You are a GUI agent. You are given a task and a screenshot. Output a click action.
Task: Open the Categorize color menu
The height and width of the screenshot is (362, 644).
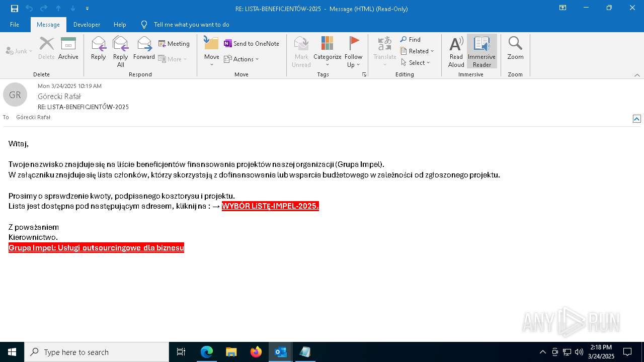(x=328, y=52)
